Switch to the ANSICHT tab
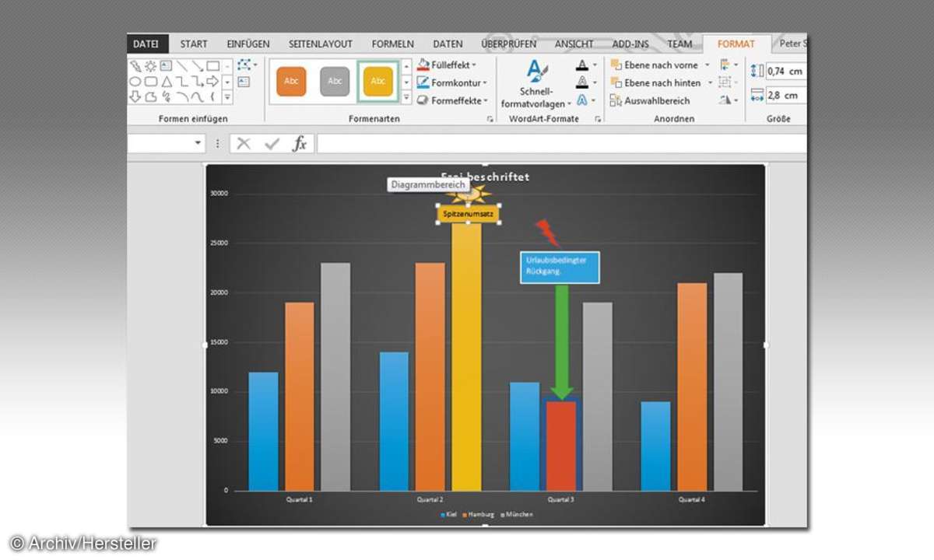Viewport: 934px width, 560px height. click(574, 44)
